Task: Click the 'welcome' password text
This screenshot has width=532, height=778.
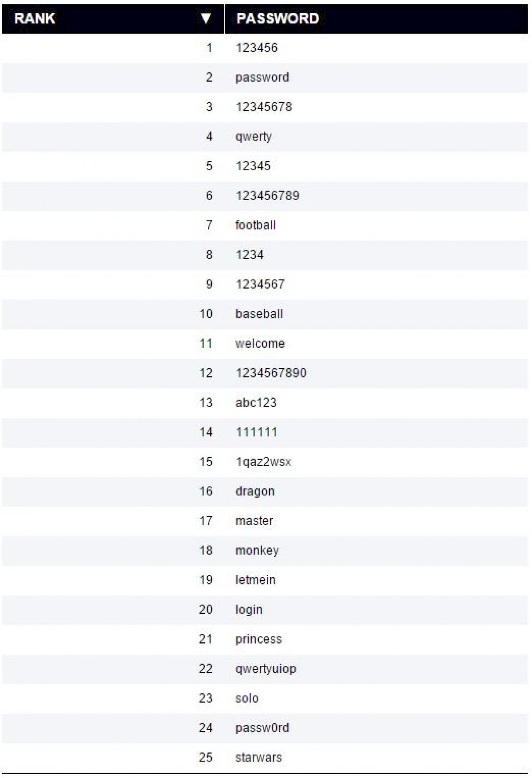Action: click(x=260, y=343)
